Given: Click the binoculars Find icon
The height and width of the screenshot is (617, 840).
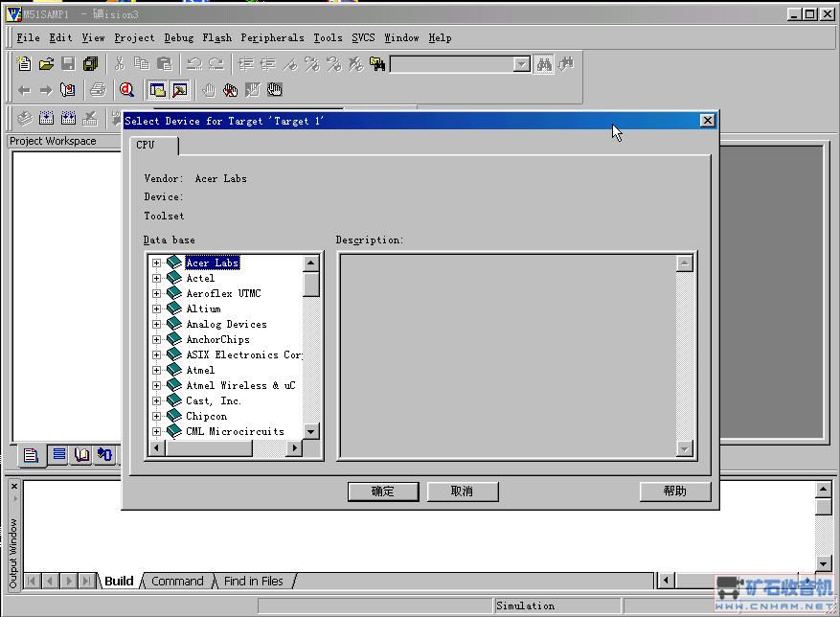Looking at the screenshot, I should point(544,64).
